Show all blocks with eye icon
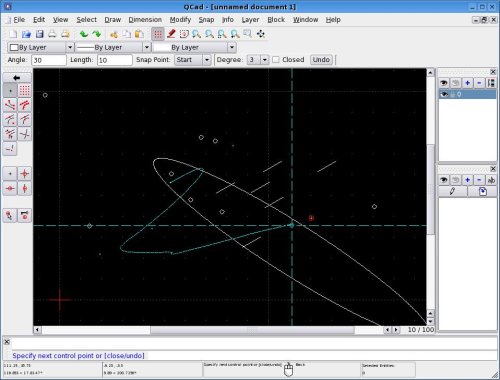The height and width of the screenshot is (380, 500). point(444,180)
